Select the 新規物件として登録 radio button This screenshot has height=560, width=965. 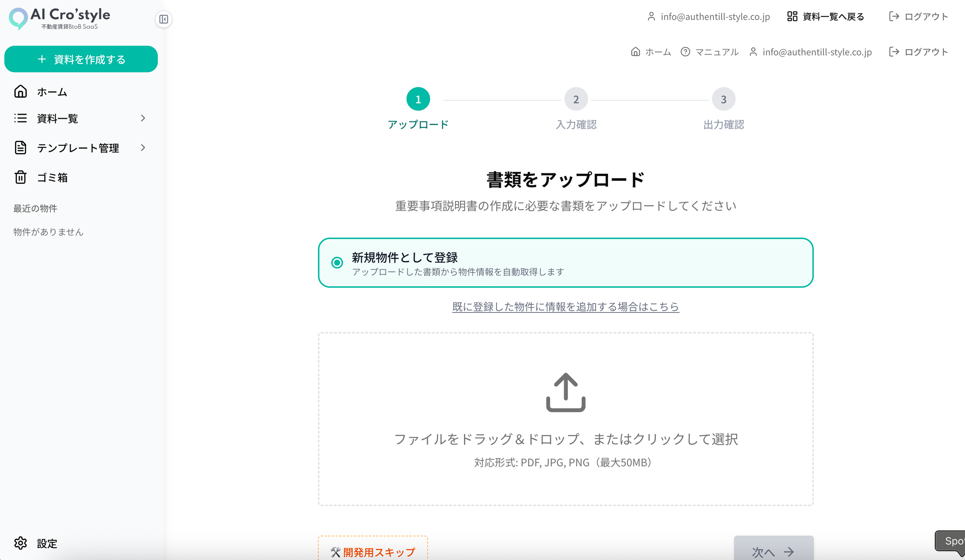pos(337,262)
